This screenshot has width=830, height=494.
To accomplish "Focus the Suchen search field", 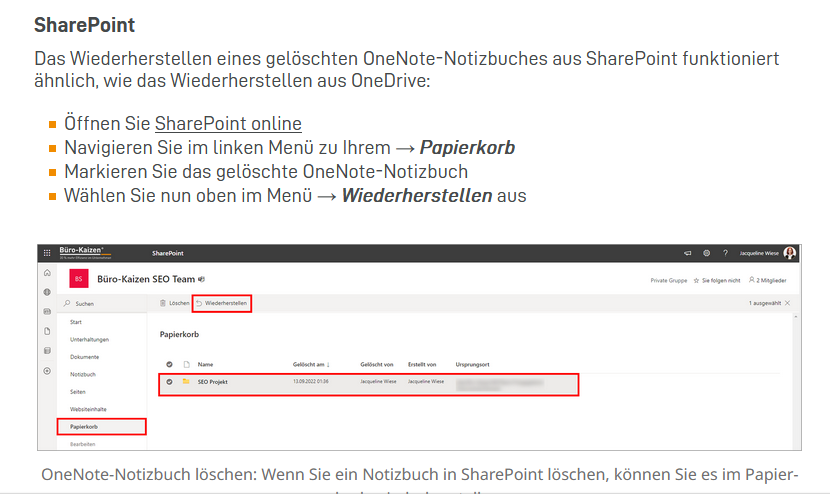I will [102, 303].
